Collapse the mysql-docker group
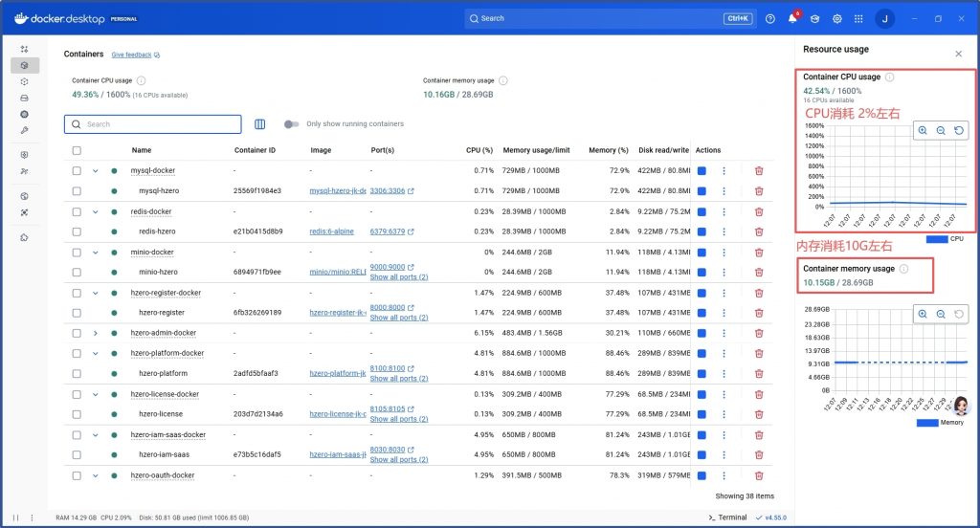The width and height of the screenshot is (980, 528). pos(95,171)
